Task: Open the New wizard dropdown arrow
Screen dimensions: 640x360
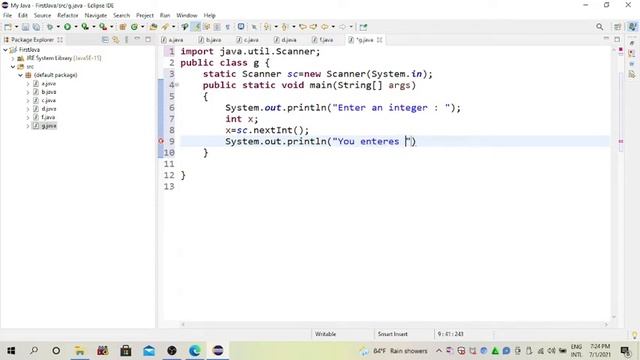Action: click(16, 27)
